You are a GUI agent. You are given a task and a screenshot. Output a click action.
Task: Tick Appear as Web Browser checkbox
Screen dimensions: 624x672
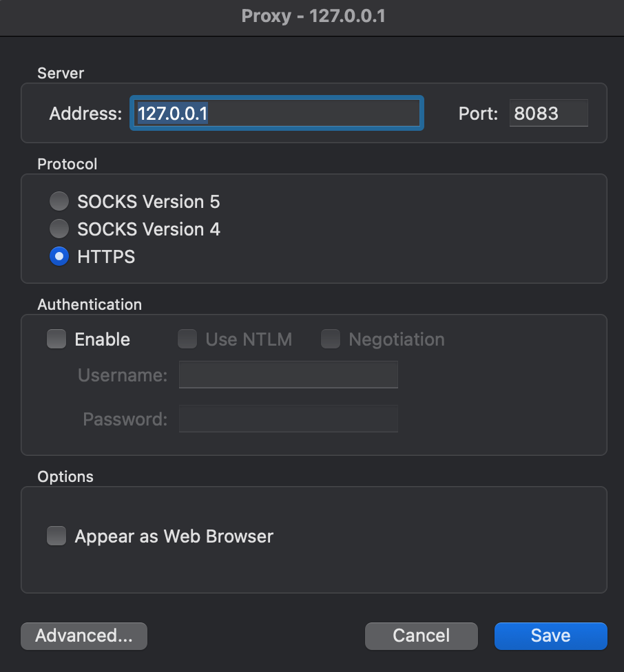coord(56,536)
